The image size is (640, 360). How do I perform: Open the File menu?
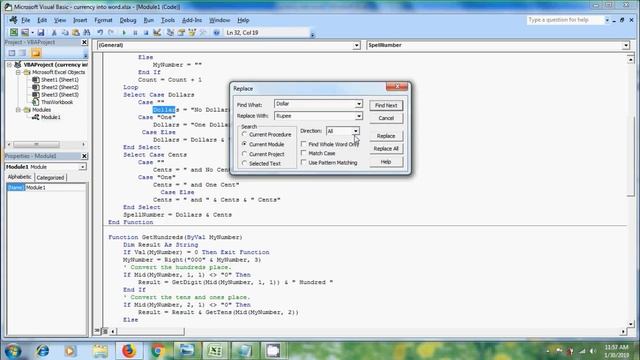(x=26, y=20)
